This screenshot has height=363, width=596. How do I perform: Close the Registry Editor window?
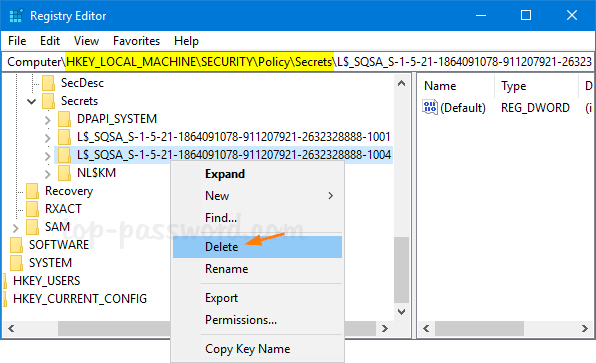pyautogui.click(x=572, y=16)
